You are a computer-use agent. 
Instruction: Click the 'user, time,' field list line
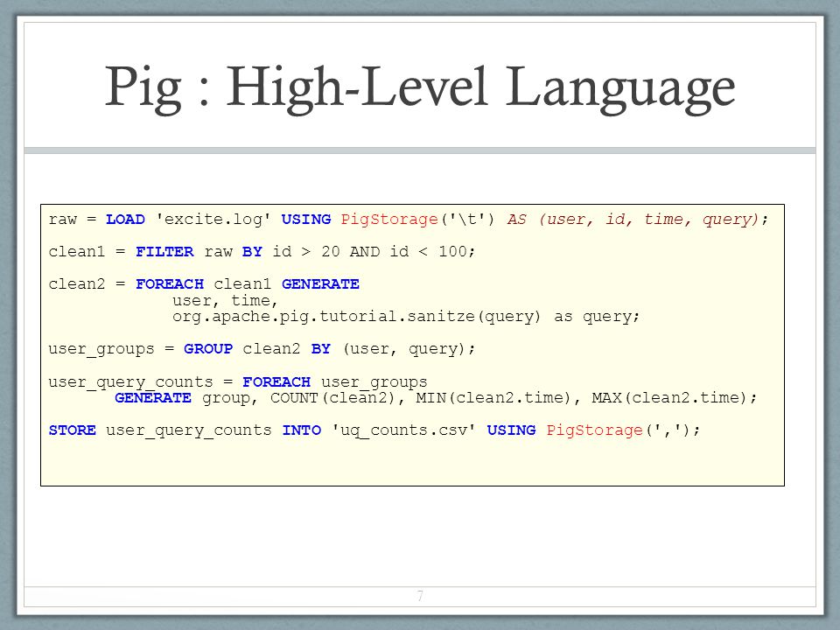(x=225, y=300)
